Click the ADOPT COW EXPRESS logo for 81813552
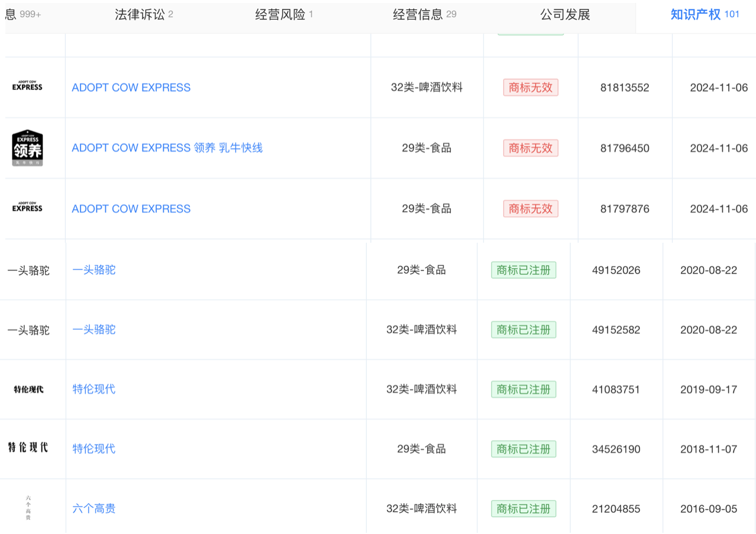This screenshot has width=756, height=534. pyautogui.click(x=27, y=86)
